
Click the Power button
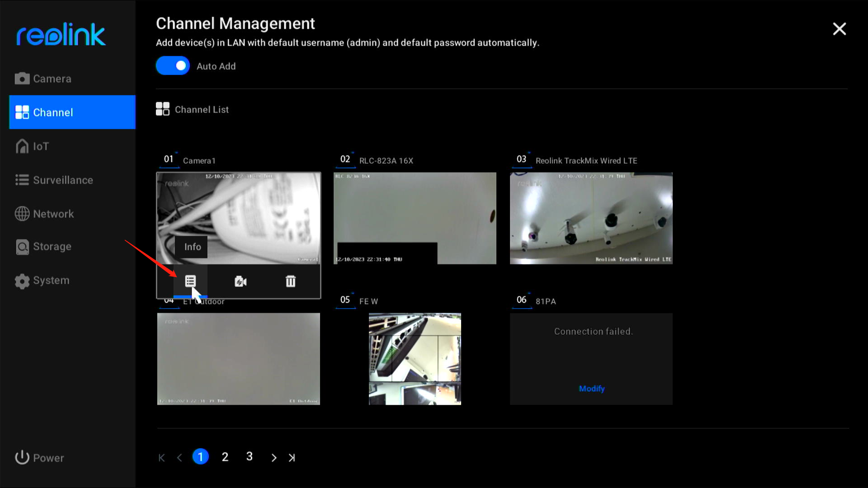click(x=39, y=458)
